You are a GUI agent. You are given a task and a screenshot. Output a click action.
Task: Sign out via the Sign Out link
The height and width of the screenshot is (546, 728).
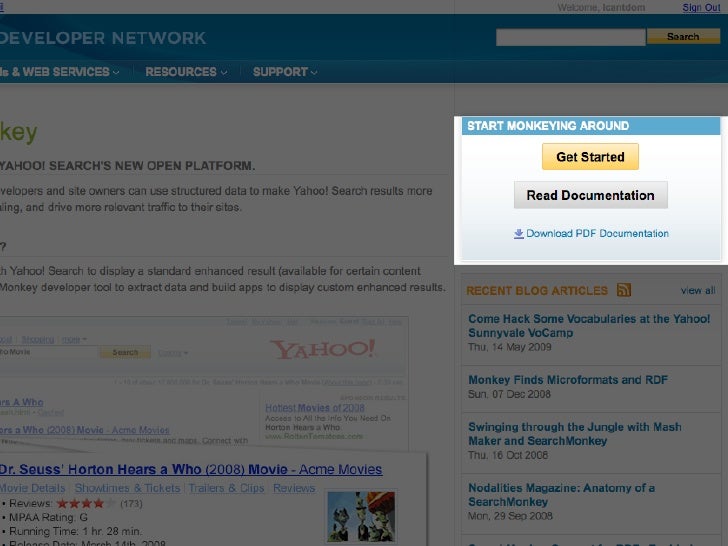tap(701, 7)
